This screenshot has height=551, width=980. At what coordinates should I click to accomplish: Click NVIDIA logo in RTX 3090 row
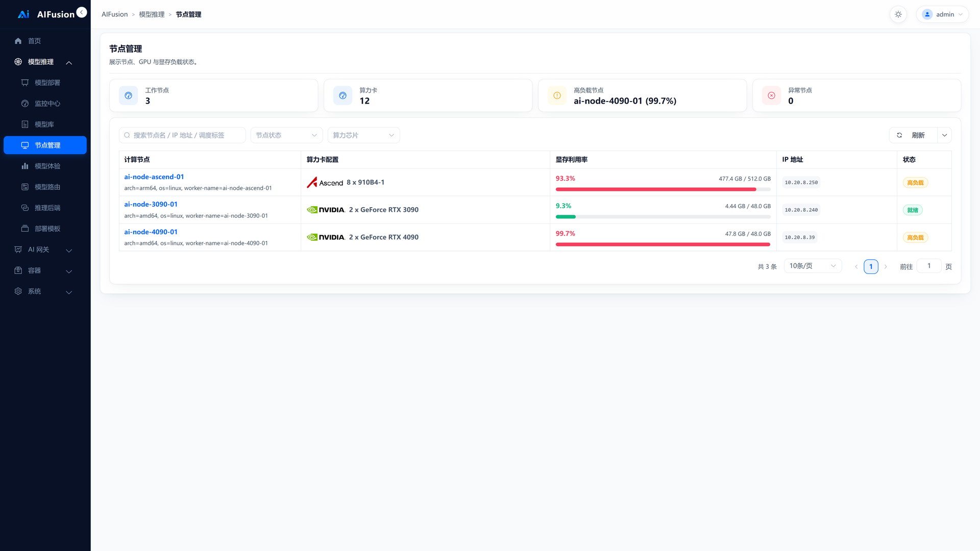point(326,210)
